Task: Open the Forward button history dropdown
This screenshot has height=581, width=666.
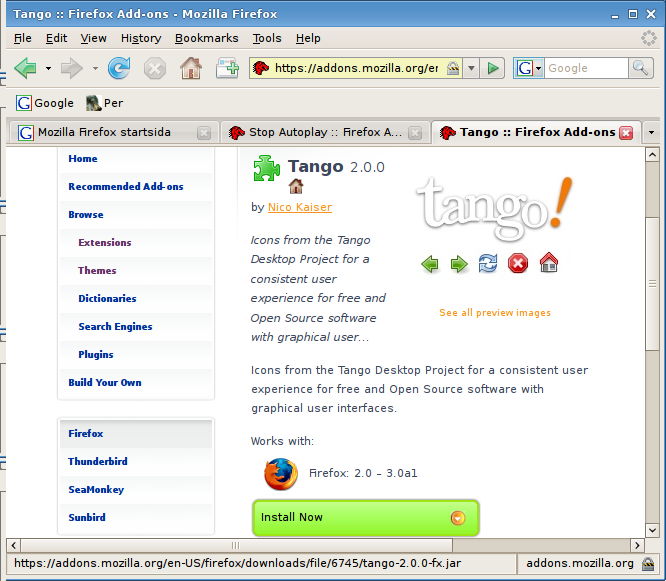Action: click(95, 68)
